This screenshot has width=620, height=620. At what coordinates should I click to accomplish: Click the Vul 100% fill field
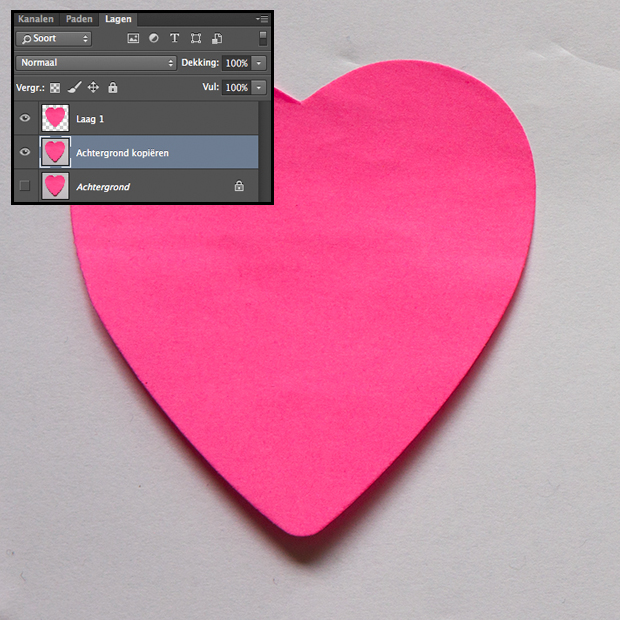[236, 87]
